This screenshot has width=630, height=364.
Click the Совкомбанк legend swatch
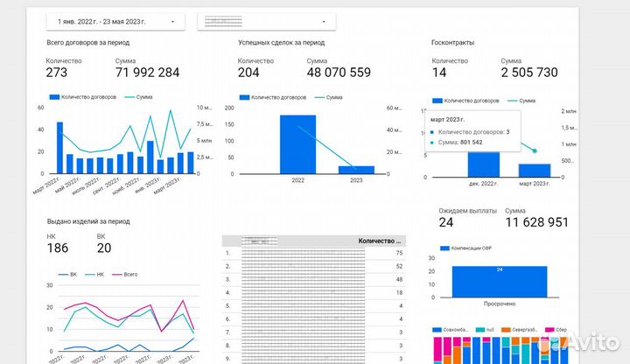pos(438,330)
